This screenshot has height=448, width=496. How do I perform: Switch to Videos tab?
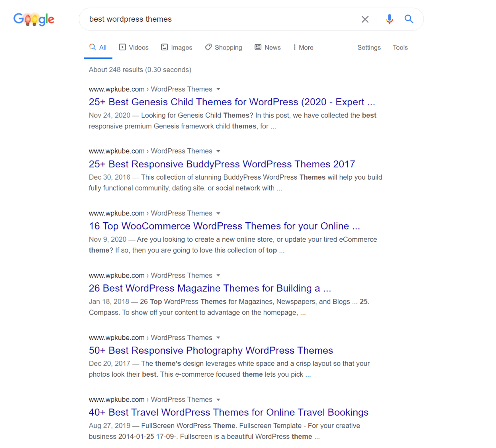(134, 47)
